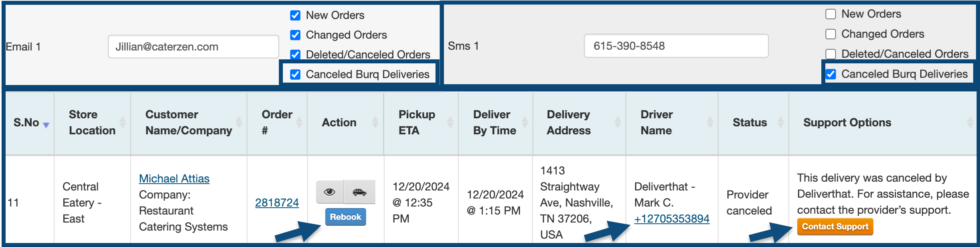Sort table by Customer Name/Company header
980x247 pixels.
point(188,122)
